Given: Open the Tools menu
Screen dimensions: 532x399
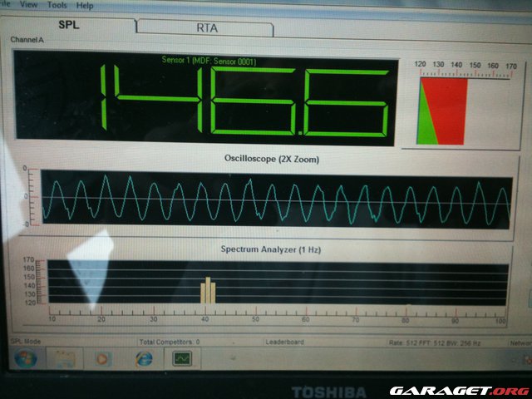Looking at the screenshot, I should pyautogui.click(x=57, y=5).
